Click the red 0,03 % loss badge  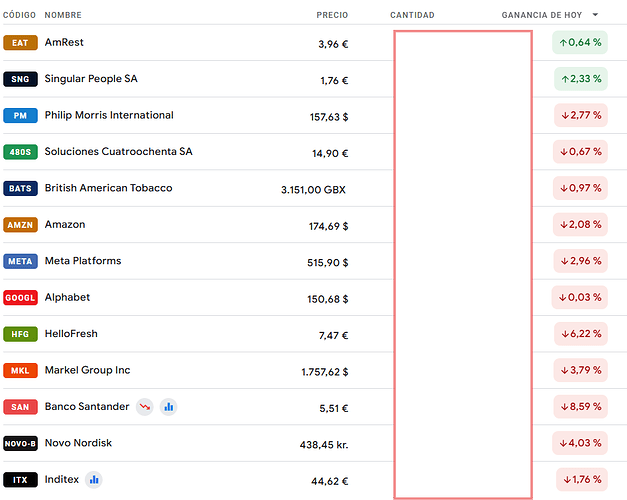579,297
